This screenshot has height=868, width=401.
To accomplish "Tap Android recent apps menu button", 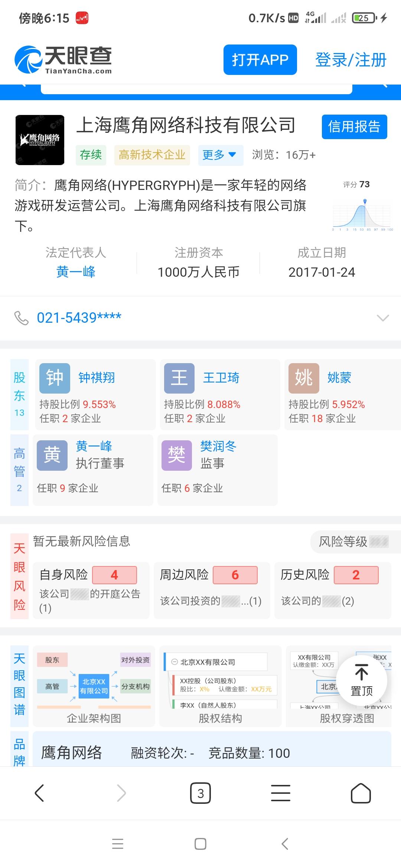I will pyautogui.click(x=118, y=844).
